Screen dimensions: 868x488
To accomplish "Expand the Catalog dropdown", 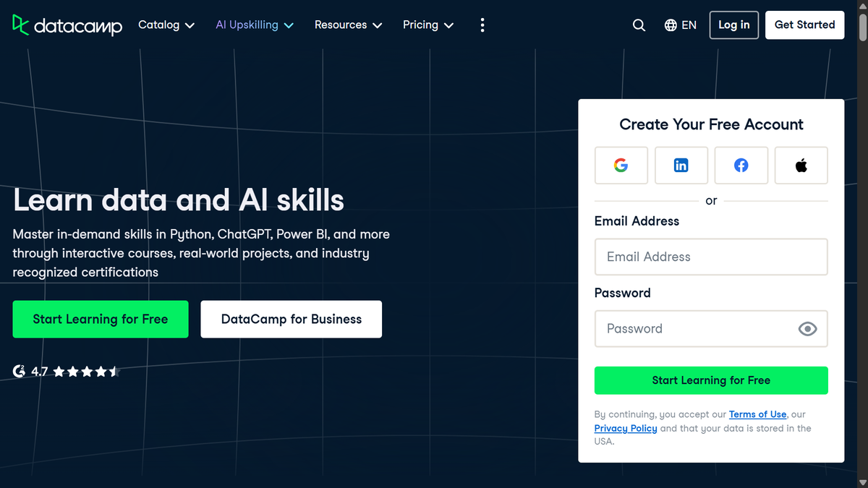I will 166,25.
